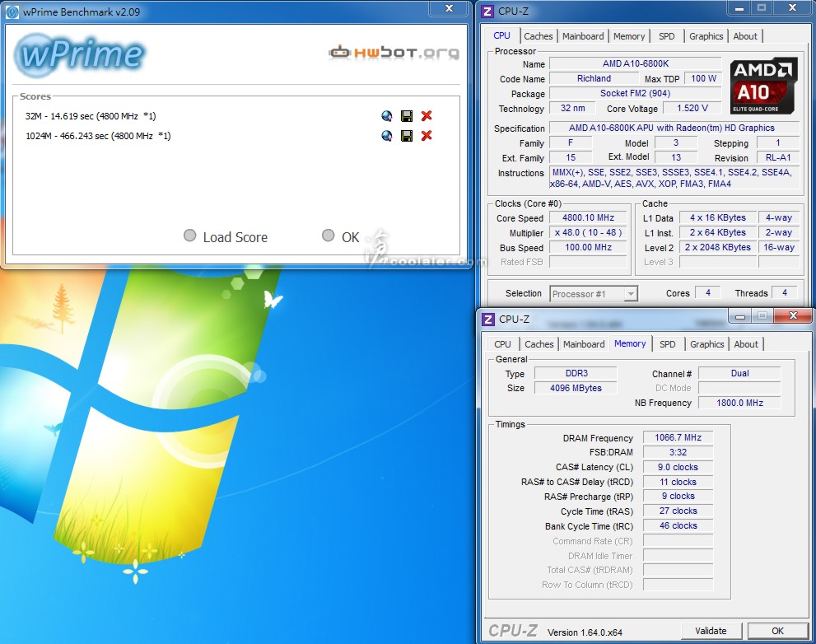Click the Cycle Time tRAS 27 clocks value

(678, 511)
